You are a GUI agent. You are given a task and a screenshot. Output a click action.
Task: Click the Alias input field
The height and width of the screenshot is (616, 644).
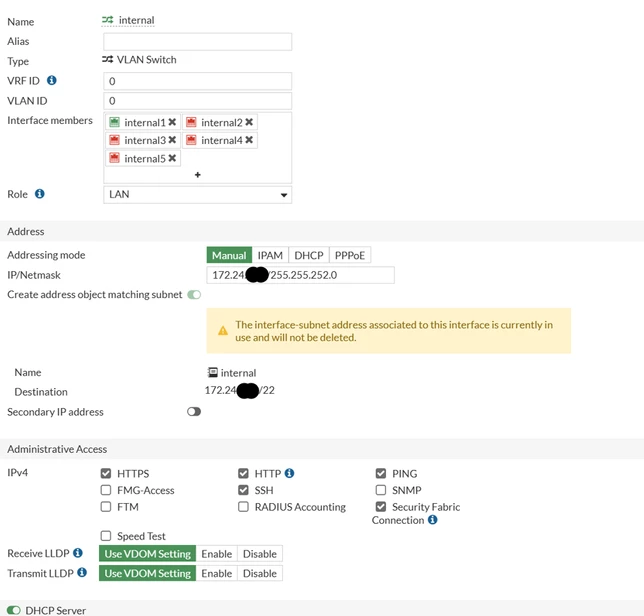[x=198, y=41]
